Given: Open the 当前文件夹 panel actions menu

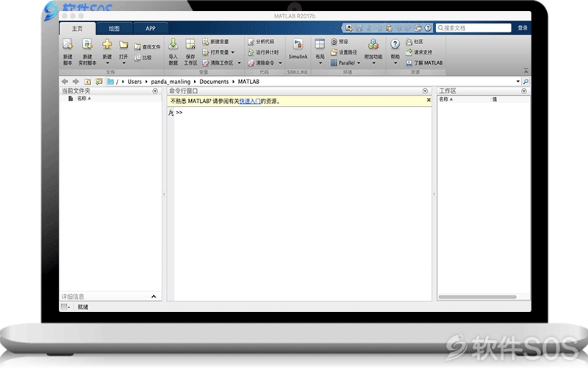Looking at the screenshot, I should pos(155,91).
